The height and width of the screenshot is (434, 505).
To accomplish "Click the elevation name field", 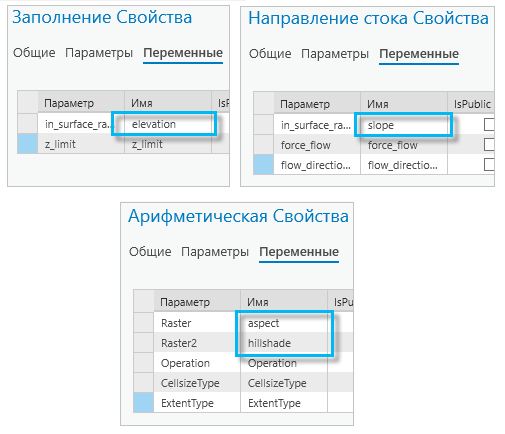I will pyautogui.click(x=168, y=124).
